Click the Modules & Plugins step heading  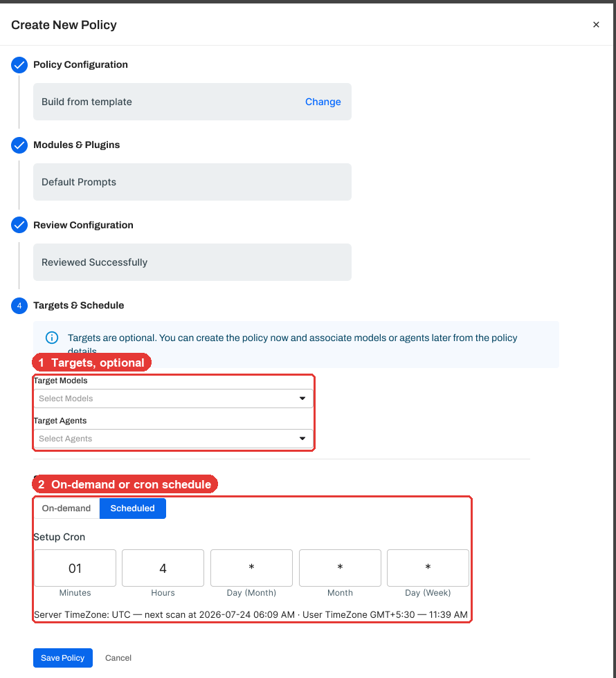point(77,145)
